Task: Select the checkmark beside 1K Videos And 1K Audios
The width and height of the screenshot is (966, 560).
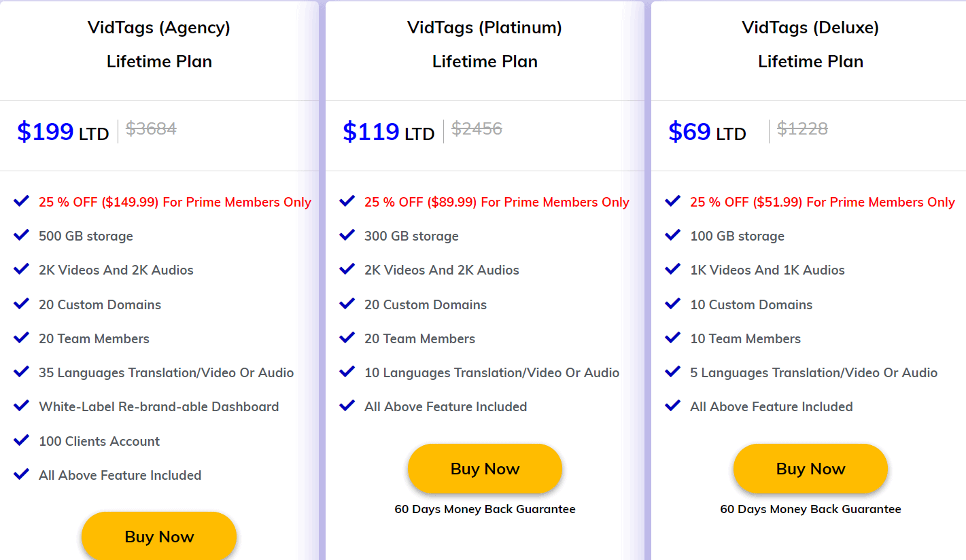Action: coord(672,269)
